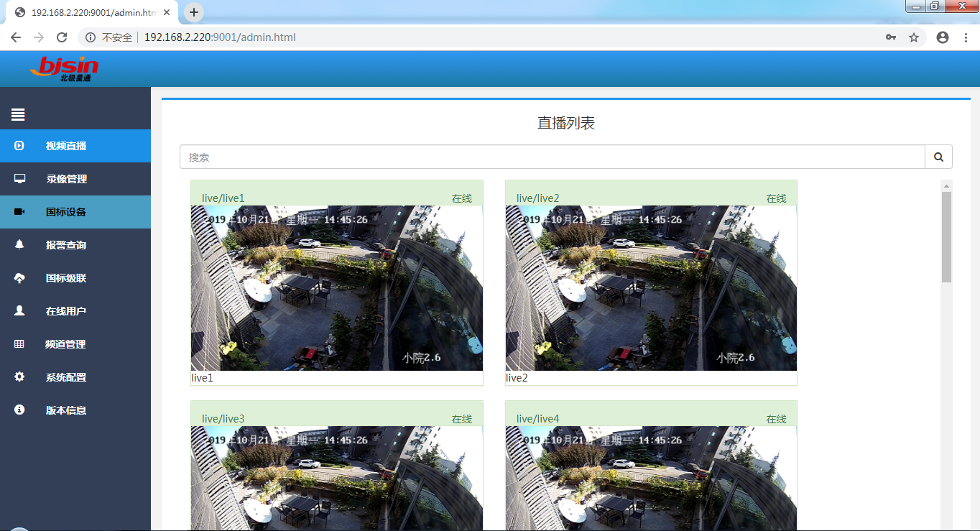Click the 版本信息 info icon
980x531 pixels.
(x=19, y=410)
